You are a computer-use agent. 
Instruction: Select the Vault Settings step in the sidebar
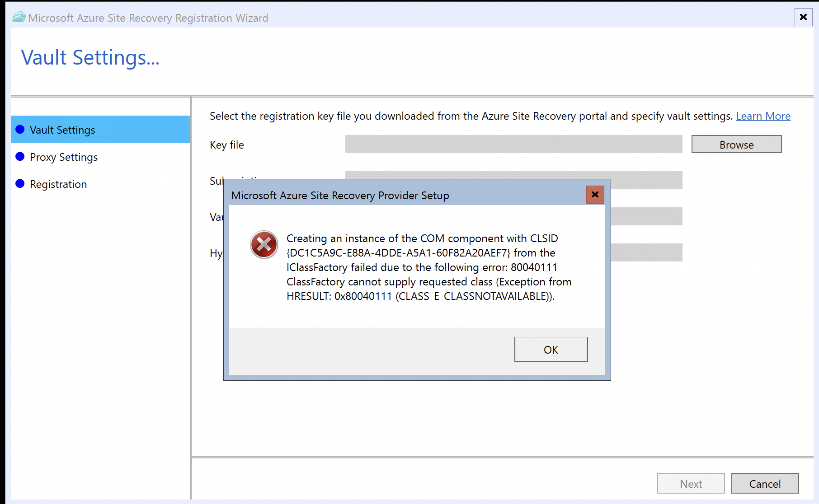pos(62,130)
